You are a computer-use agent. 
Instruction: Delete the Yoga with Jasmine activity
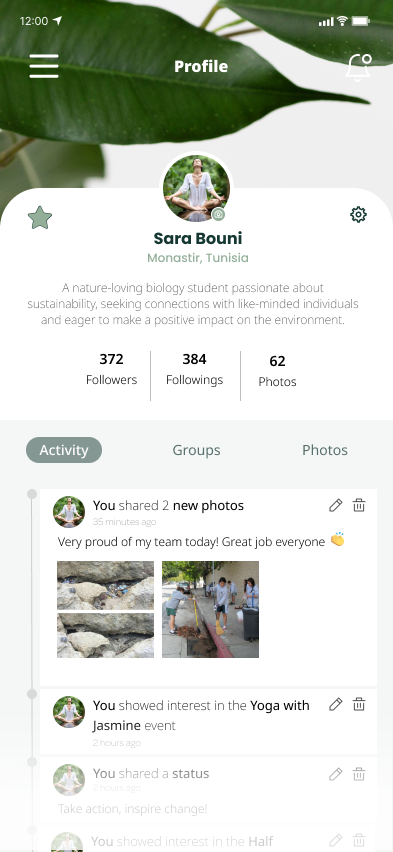359,705
